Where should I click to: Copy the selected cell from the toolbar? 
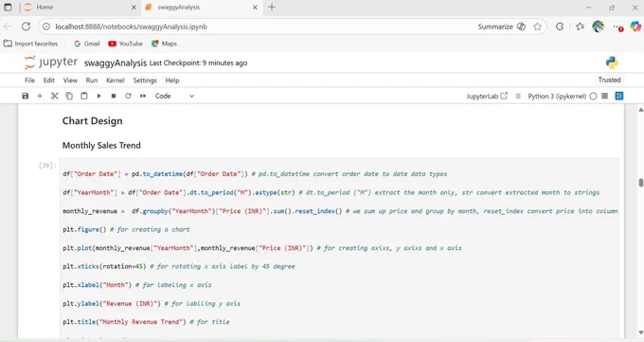69,96
